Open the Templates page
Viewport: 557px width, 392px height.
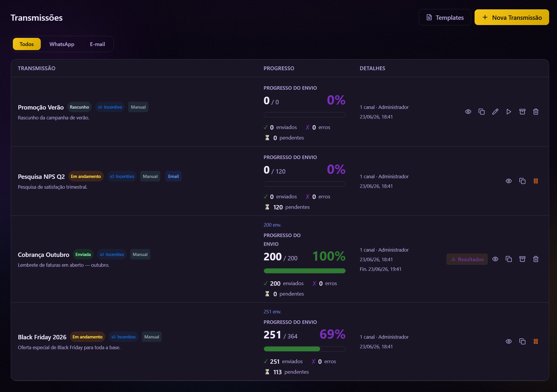[445, 17]
